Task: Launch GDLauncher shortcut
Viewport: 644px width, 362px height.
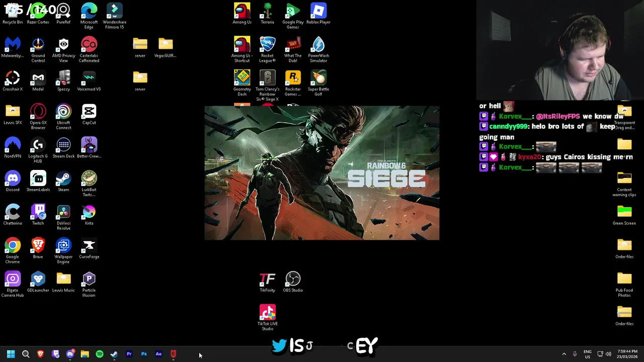Action: (38, 282)
